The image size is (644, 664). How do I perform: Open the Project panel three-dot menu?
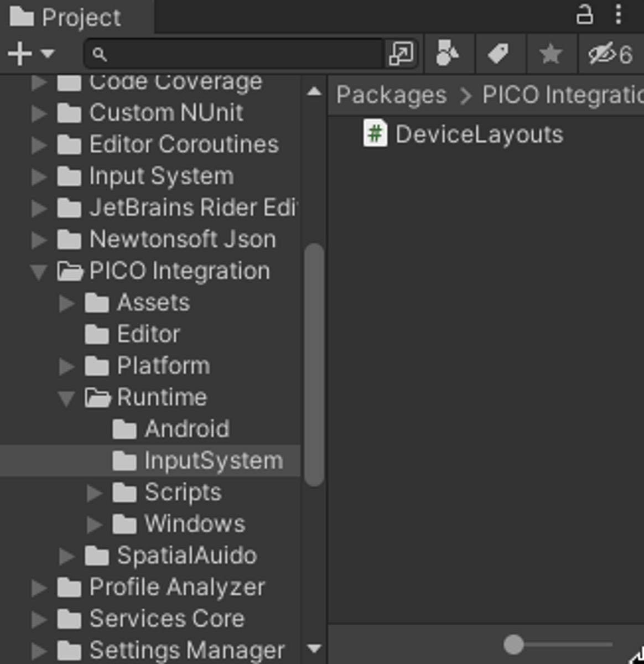[619, 15]
